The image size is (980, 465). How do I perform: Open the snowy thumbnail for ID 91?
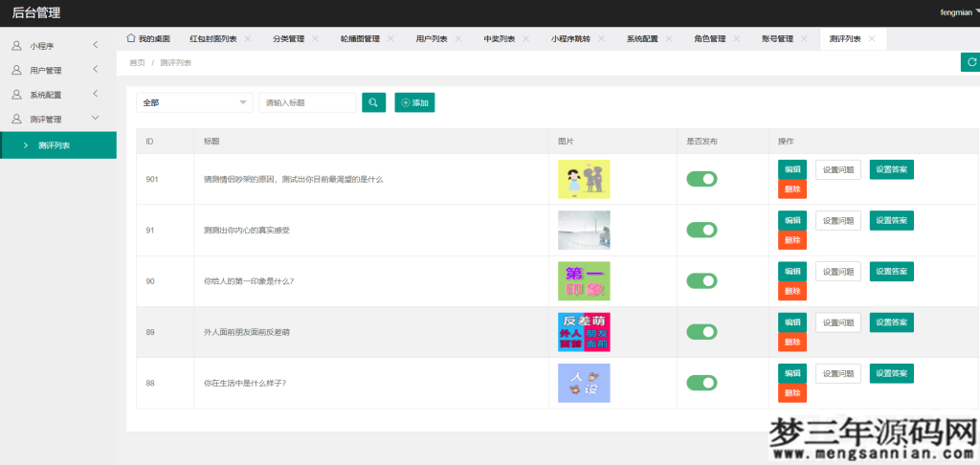(x=584, y=230)
